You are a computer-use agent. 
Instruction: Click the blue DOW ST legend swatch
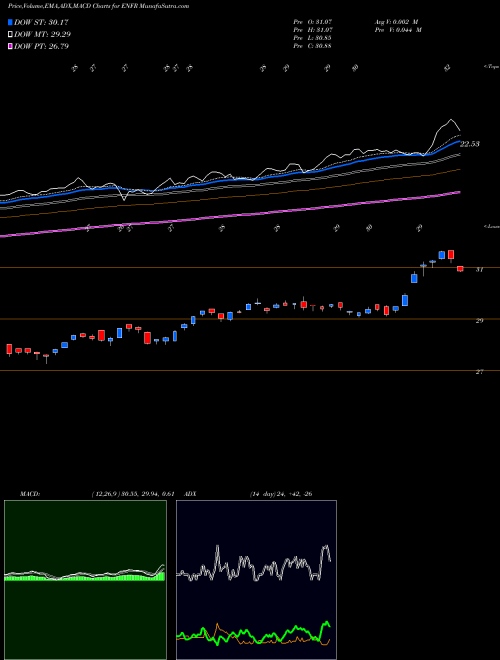click(10, 22)
